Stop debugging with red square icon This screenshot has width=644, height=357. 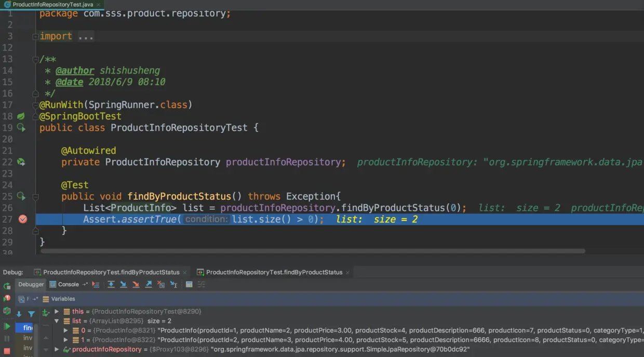[7, 351]
